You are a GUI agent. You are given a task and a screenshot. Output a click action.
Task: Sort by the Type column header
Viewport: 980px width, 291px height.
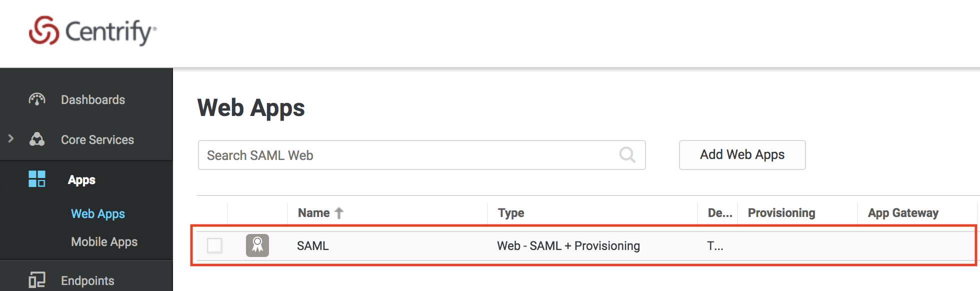(511, 213)
